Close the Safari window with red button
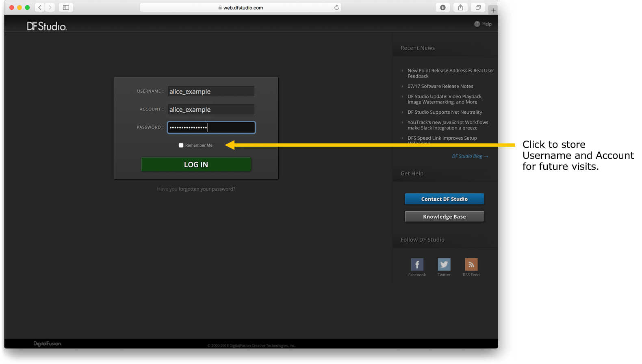 coord(12,7)
